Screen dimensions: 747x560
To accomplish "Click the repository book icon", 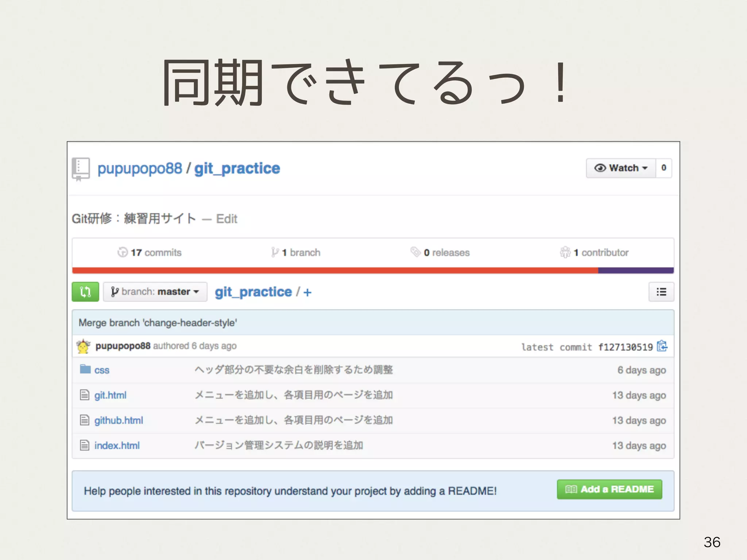I will coord(81,169).
